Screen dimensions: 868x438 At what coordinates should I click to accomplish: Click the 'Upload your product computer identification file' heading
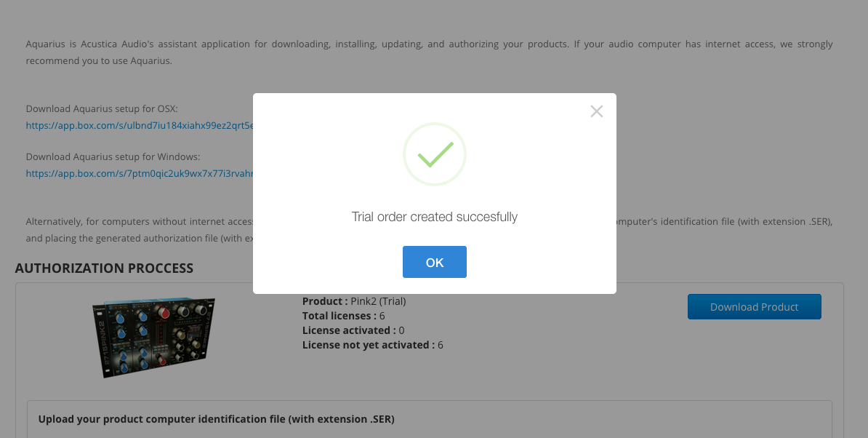(216, 419)
